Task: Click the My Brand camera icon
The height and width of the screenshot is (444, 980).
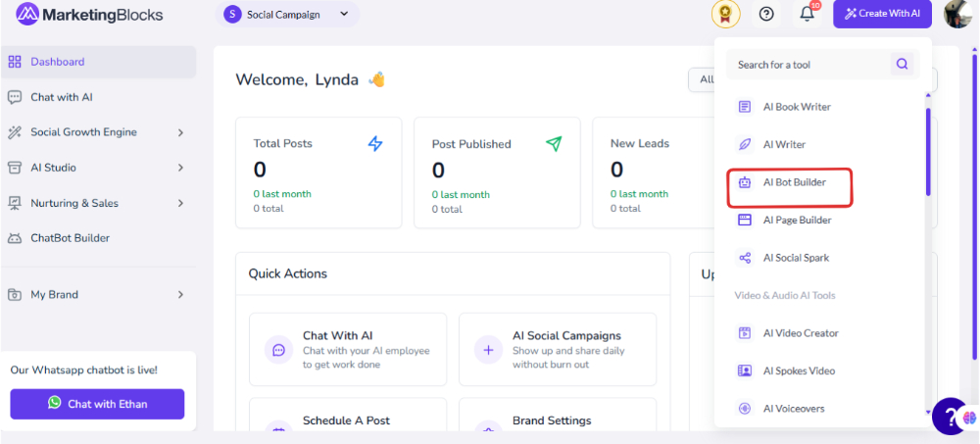Action: click(15, 295)
